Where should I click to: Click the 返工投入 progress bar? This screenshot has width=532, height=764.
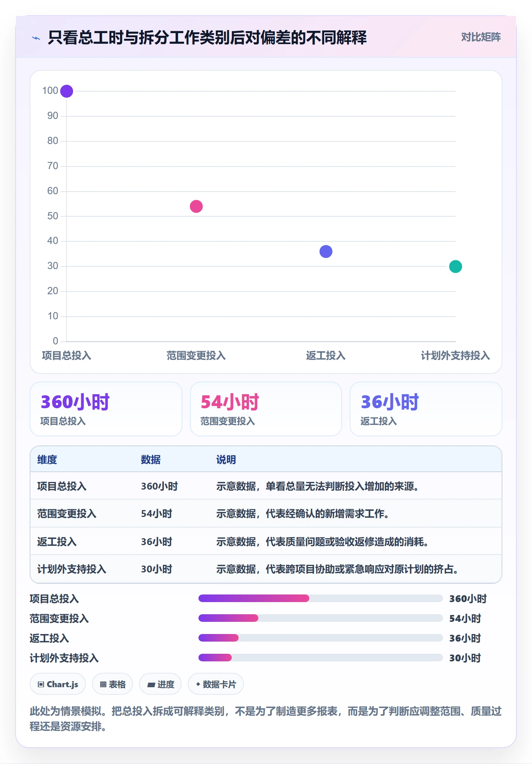pyautogui.click(x=320, y=638)
